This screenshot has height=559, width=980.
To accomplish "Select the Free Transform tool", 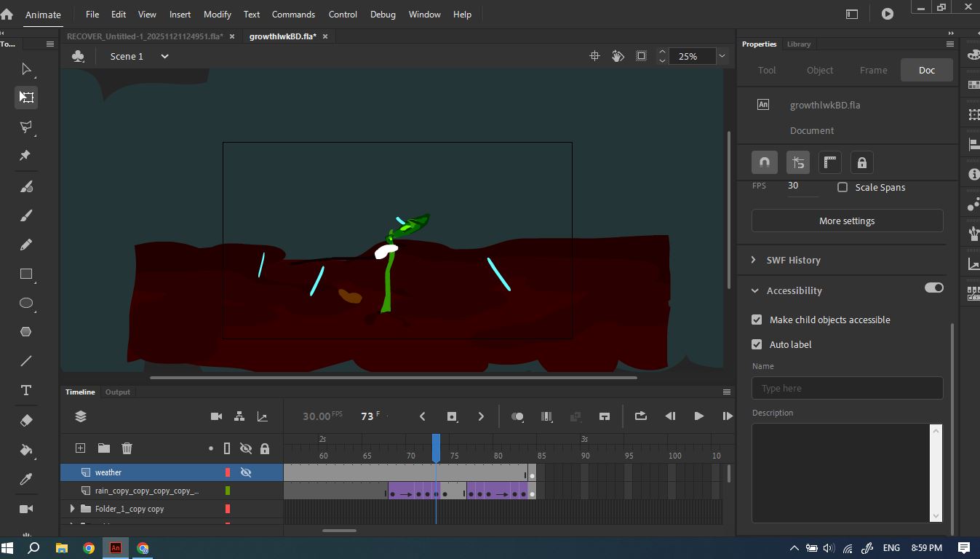I will pos(26,98).
